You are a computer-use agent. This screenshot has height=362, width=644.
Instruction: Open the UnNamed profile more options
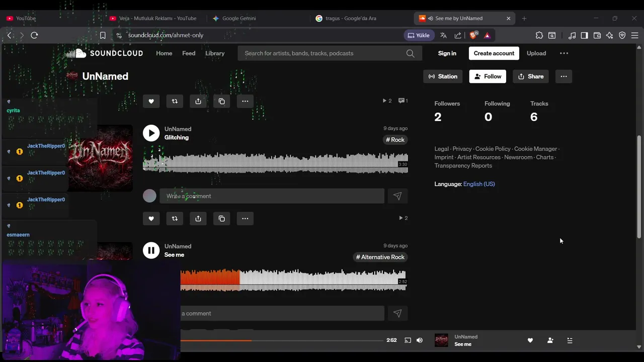563,76
